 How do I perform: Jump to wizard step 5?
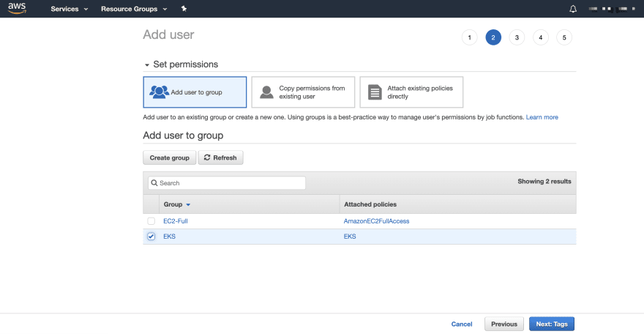pos(564,37)
